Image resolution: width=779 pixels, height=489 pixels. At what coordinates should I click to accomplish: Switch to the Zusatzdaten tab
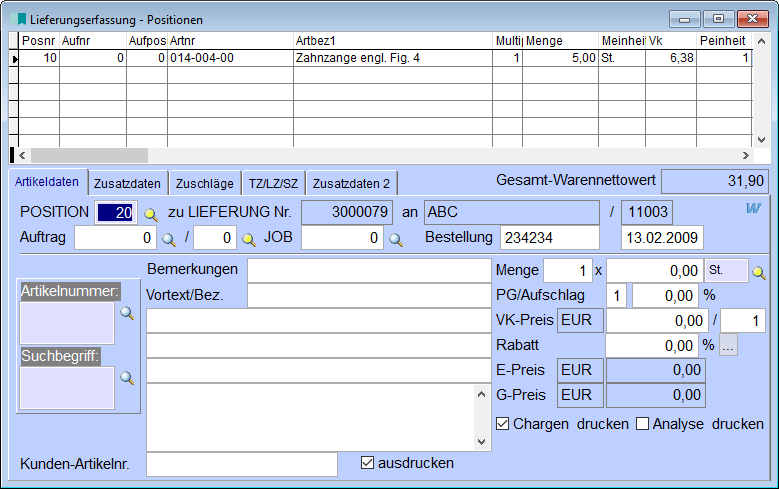click(127, 183)
